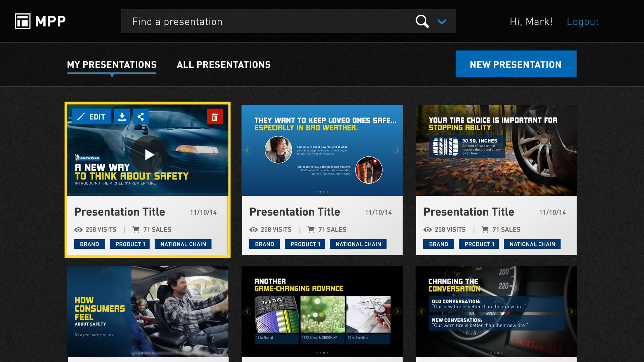Click the share icon on first card
The height and width of the screenshot is (362, 644).
pyautogui.click(x=141, y=117)
